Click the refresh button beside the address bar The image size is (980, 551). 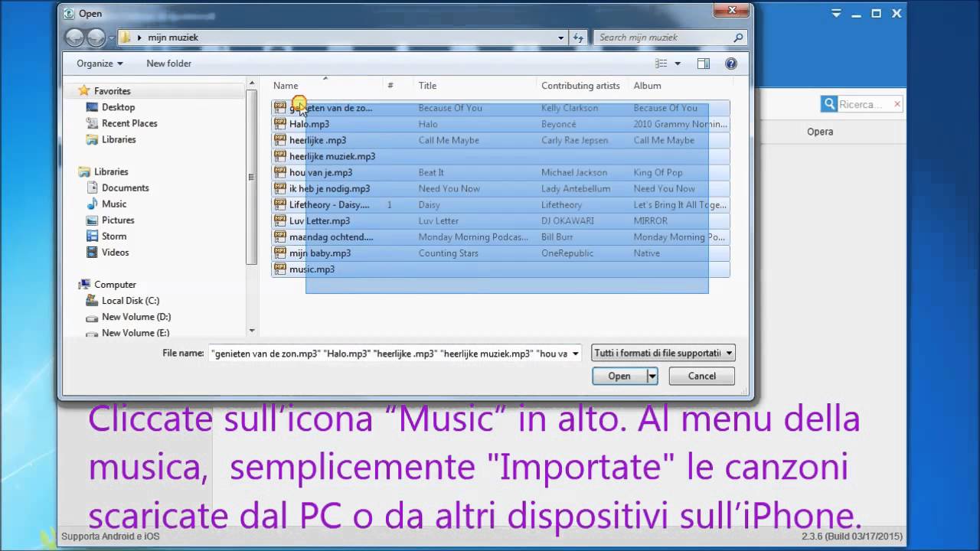point(579,37)
